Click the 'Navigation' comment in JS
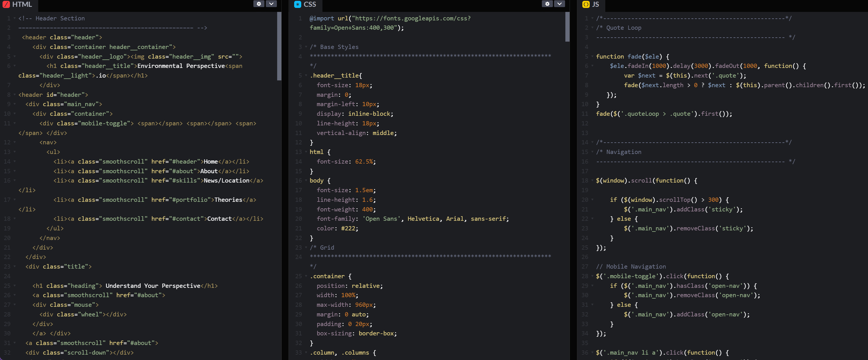Screen dimensions: 868x360 [x=619, y=152]
